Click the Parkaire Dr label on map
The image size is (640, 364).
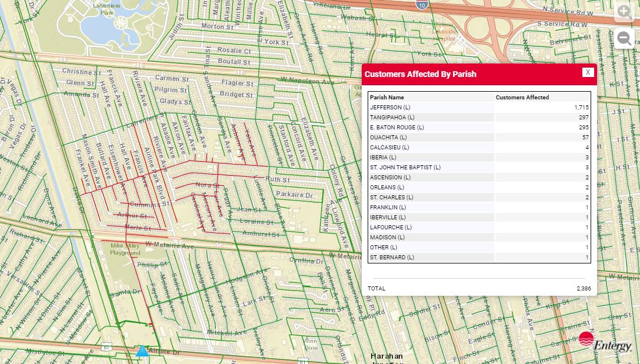(x=294, y=195)
